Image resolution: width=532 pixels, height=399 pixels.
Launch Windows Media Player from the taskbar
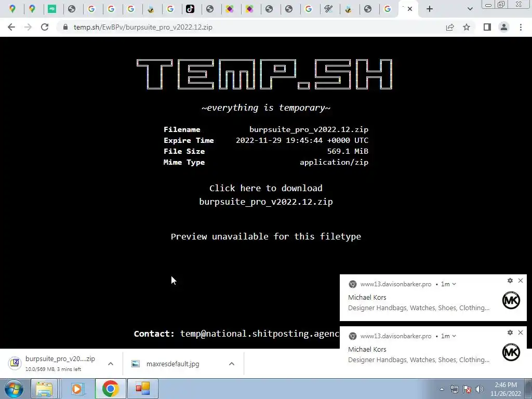(x=77, y=389)
